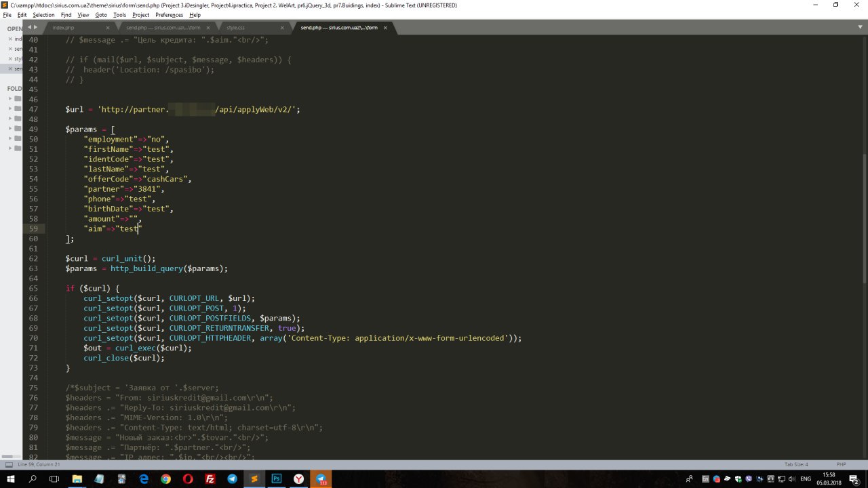Click the http_build_query text on line 63
Screen dimensions: 868x488
146,268
